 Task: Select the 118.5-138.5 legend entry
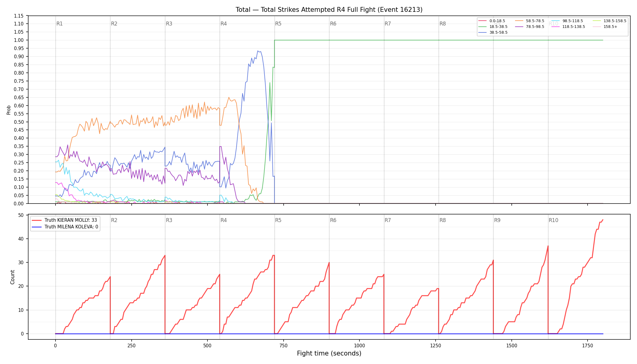point(568,27)
